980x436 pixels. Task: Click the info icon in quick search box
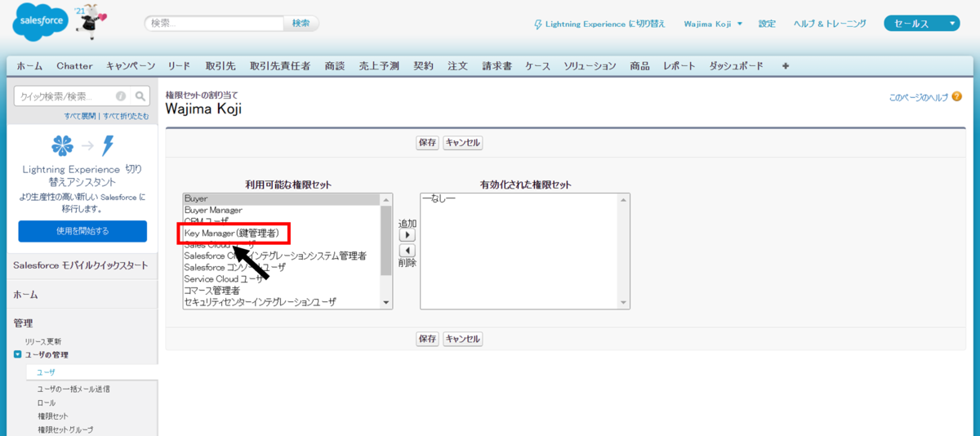(121, 96)
